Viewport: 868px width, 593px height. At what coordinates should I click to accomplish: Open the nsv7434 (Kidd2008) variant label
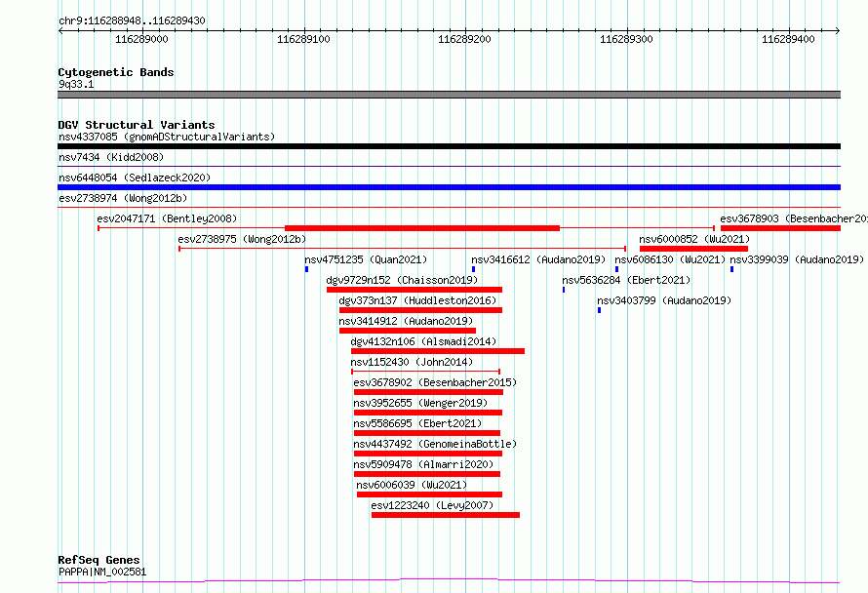pos(111,157)
